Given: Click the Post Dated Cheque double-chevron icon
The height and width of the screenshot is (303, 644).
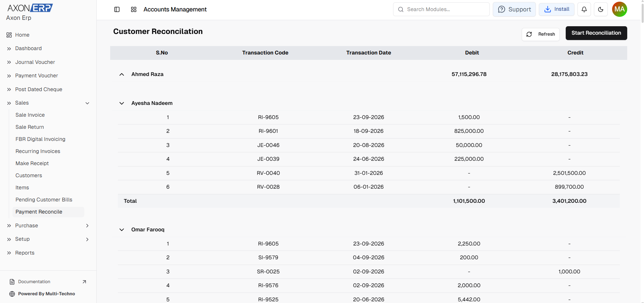Looking at the screenshot, I should coord(9,89).
